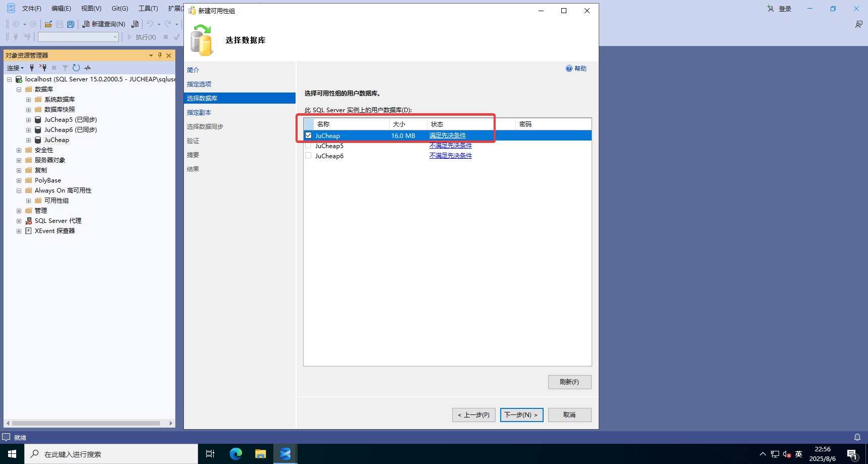Collapse localhost server node
Screen dimensions: 868x464
(9, 79)
